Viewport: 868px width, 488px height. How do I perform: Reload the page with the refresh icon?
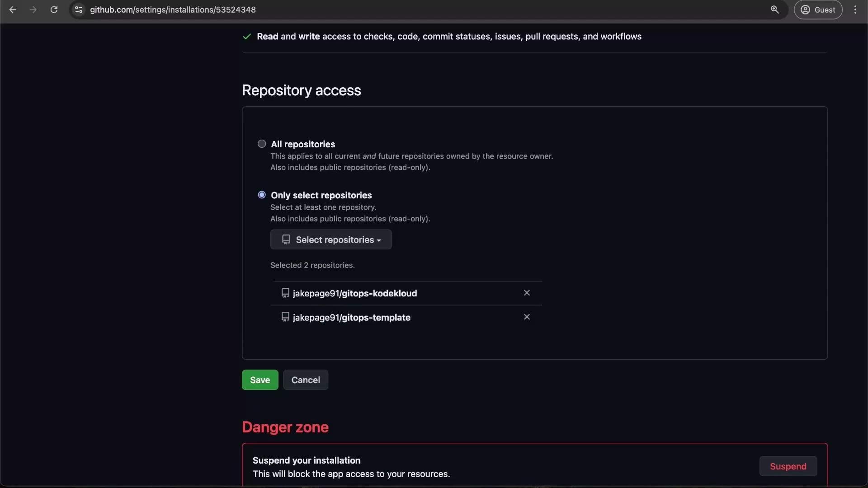54,9
